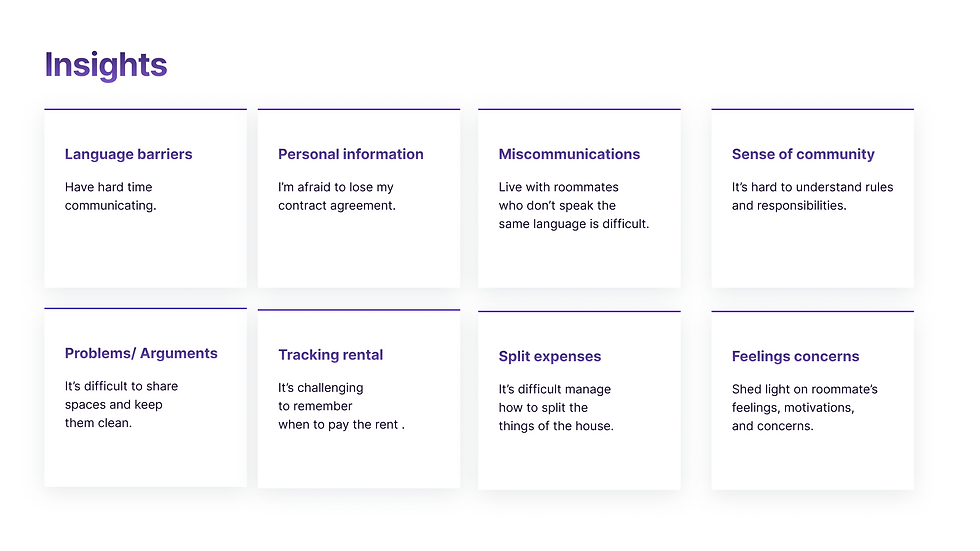980x551 pixels.
Task: Click the Insights page title
Action: click(106, 66)
